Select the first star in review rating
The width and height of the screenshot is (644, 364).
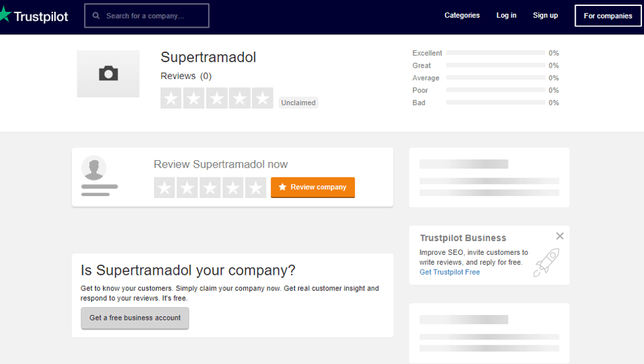click(x=165, y=188)
